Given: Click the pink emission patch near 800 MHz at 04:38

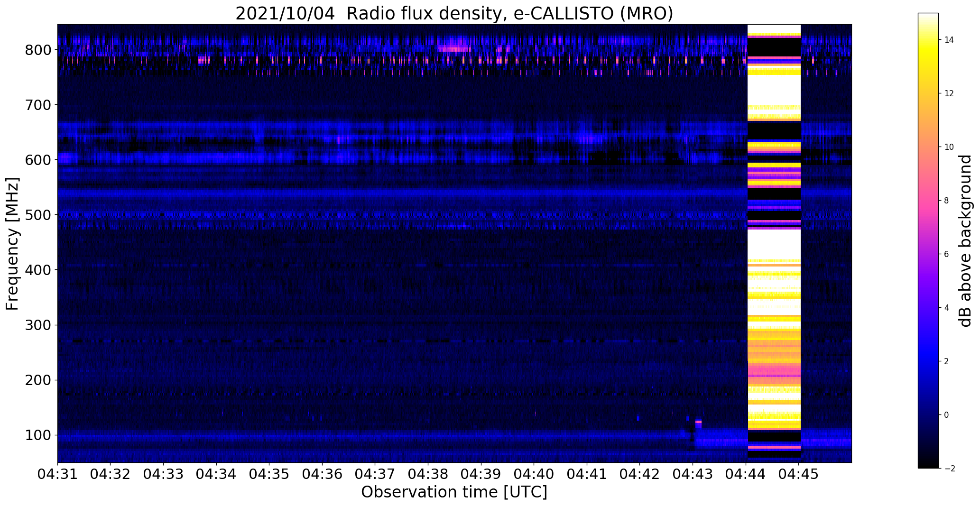Looking at the screenshot, I should (454, 49).
